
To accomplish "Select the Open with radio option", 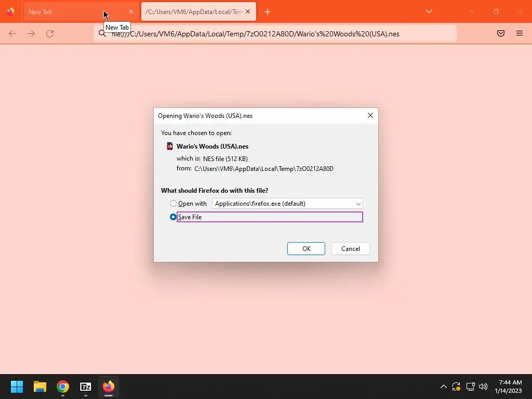I will [173, 203].
